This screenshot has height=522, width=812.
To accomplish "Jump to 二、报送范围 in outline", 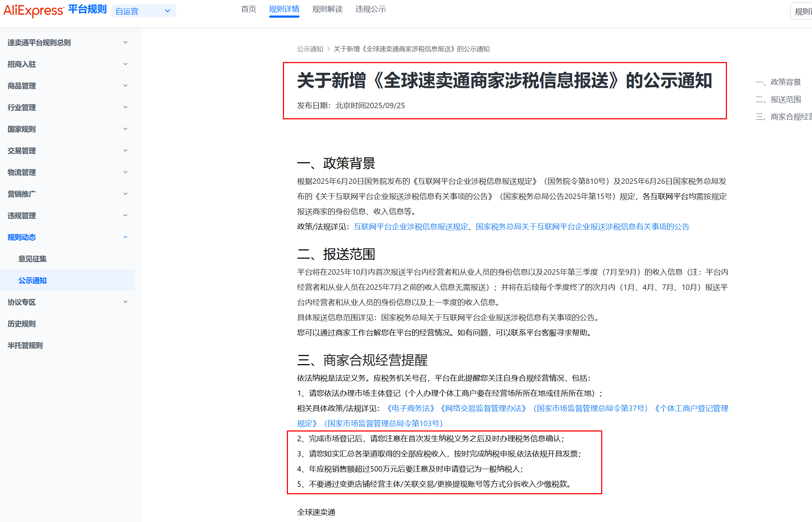I will click(778, 99).
